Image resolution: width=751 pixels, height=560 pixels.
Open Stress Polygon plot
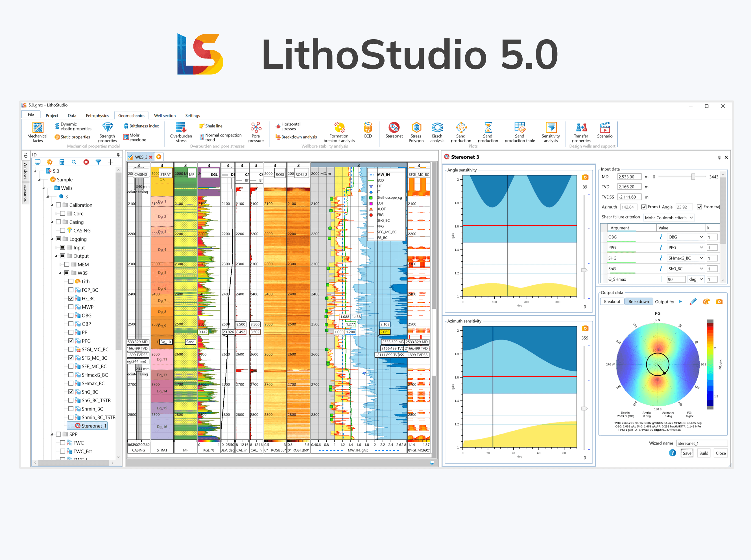[416, 132]
